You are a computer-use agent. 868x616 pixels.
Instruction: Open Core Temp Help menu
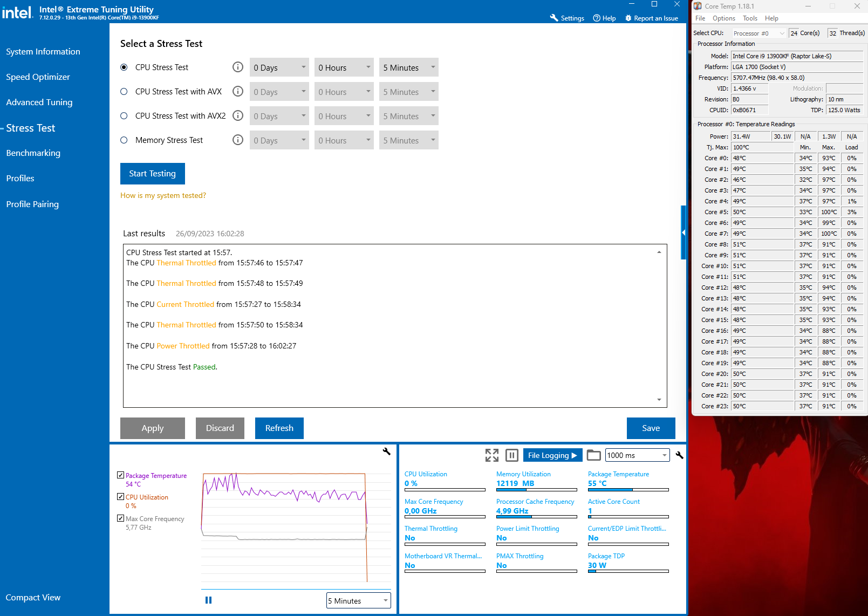[x=771, y=18]
